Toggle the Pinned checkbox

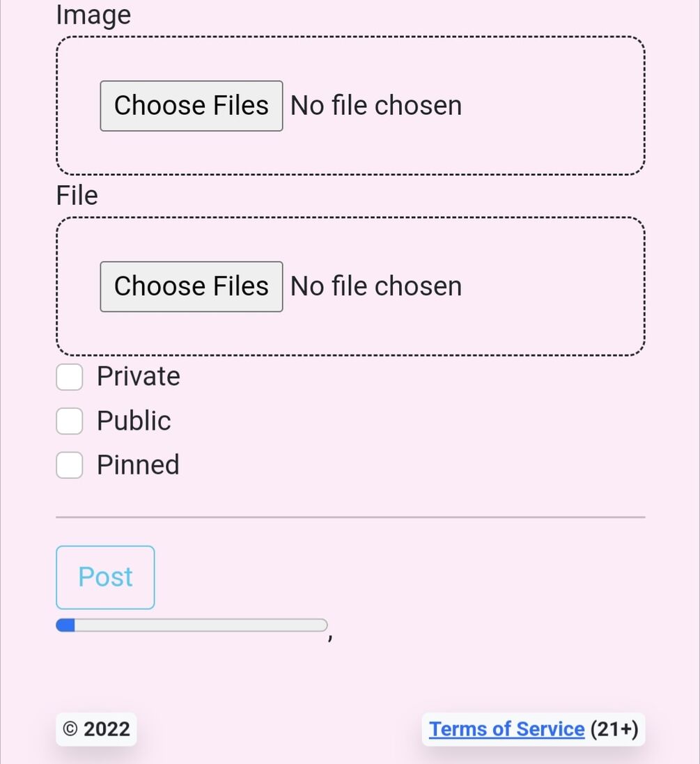click(x=70, y=465)
